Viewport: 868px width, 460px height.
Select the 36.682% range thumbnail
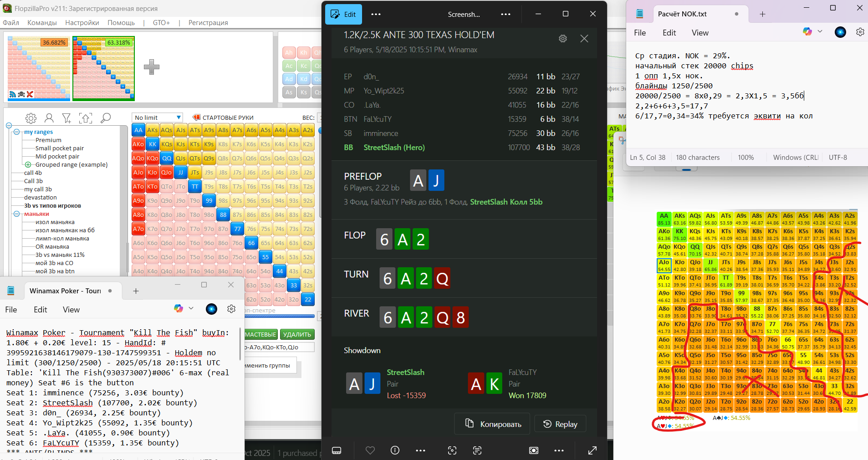click(39, 68)
